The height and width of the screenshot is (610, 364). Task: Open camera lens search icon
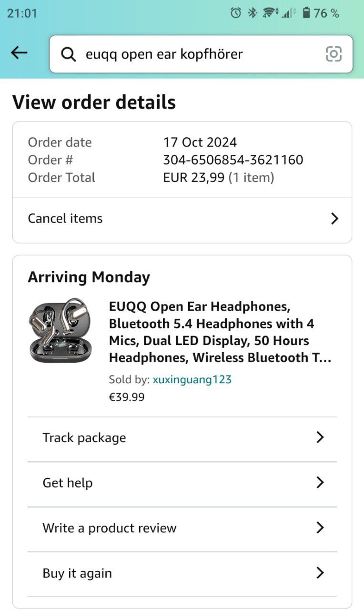point(334,54)
